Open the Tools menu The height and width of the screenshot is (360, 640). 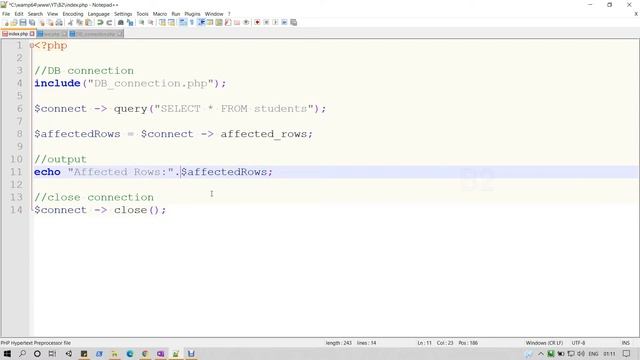point(142,14)
